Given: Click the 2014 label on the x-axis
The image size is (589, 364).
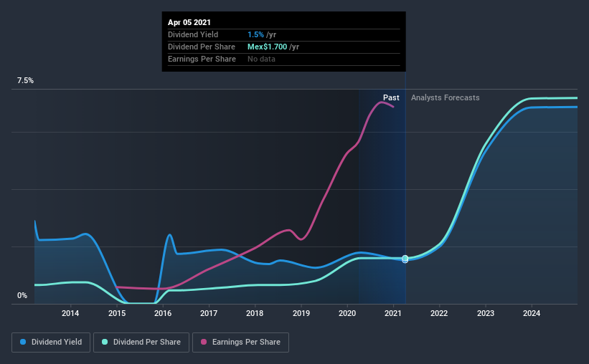Looking at the screenshot, I should [x=70, y=313].
